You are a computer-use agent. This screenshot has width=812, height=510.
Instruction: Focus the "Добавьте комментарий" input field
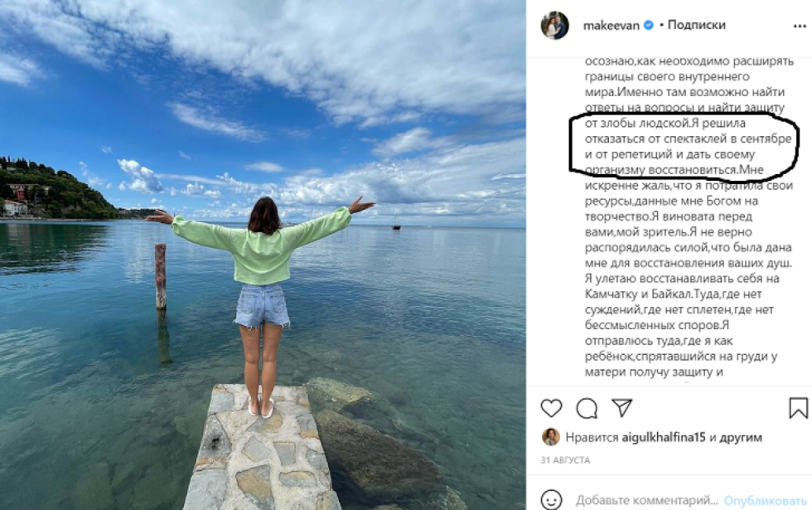(x=646, y=500)
